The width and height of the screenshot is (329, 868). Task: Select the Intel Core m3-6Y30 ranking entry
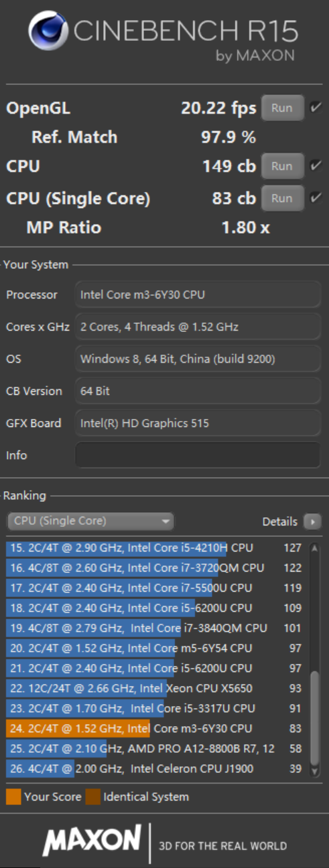[x=155, y=728]
